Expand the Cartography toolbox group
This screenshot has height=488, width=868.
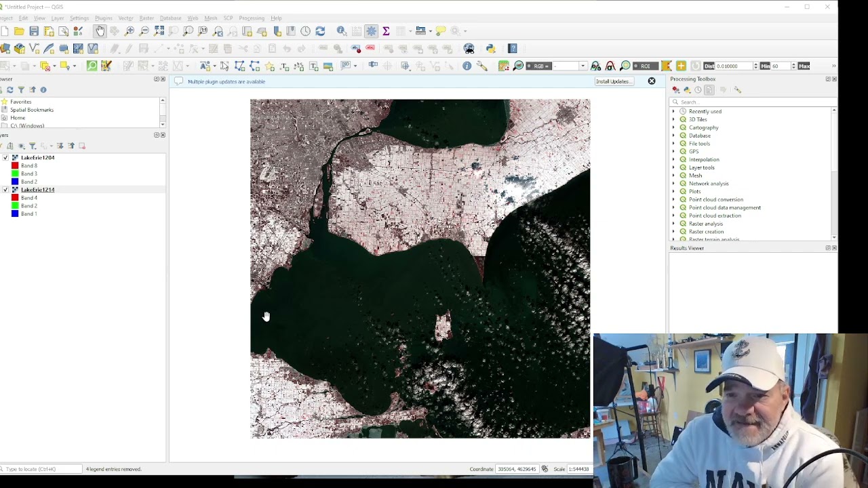(673, 127)
